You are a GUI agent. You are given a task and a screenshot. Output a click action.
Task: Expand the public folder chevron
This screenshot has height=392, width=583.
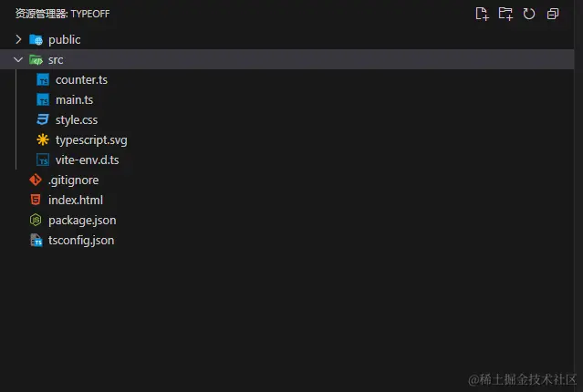pyautogui.click(x=19, y=40)
